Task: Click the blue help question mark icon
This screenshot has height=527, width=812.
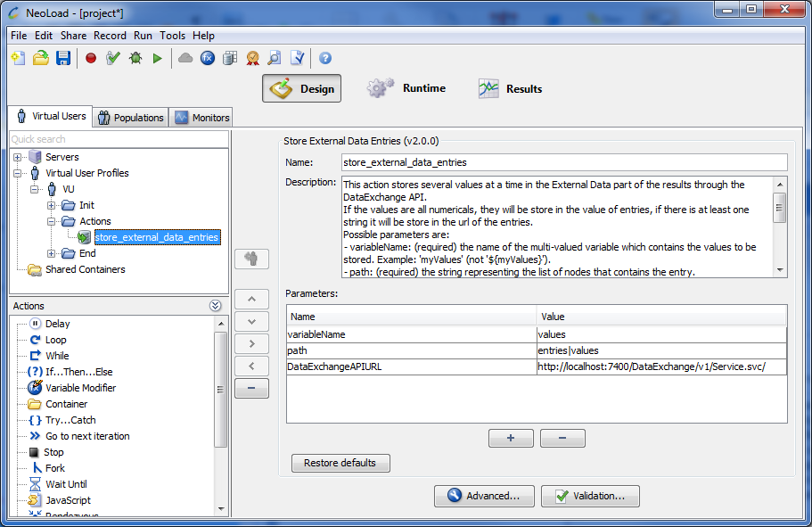Action: coord(325,58)
